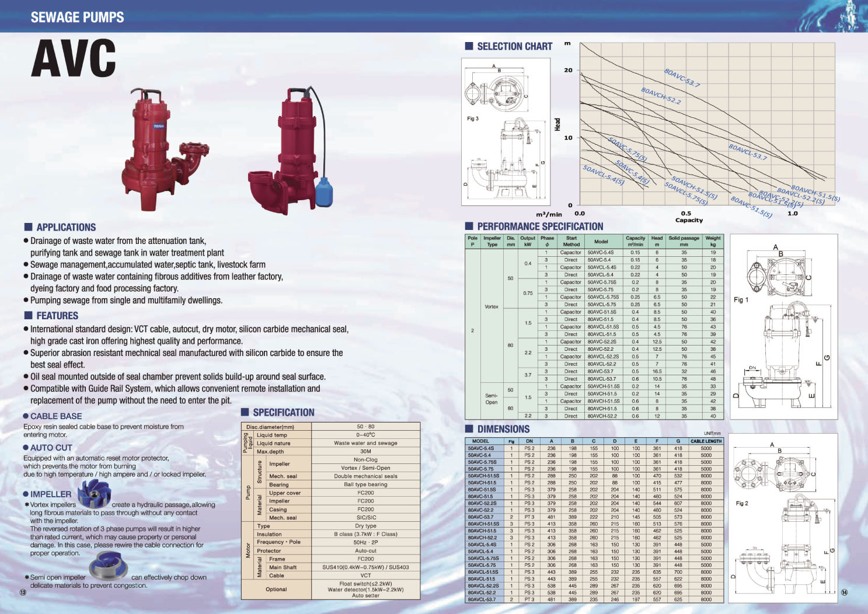The width and height of the screenshot is (868, 614).
Task: Click "80AVCL-53.7" in the dimensions table
Action: pyautogui.click(x=482, y=599)
